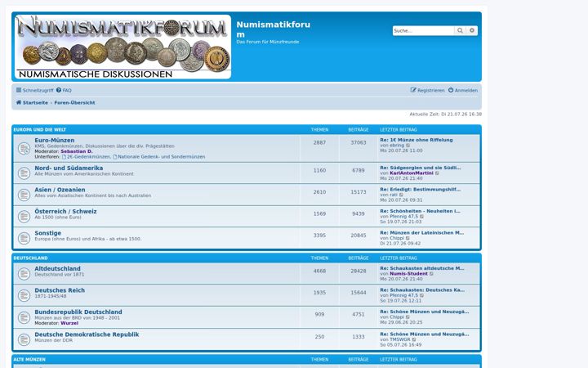
Task: Go to Startseite breadcrumb
Action: point(32,102)
